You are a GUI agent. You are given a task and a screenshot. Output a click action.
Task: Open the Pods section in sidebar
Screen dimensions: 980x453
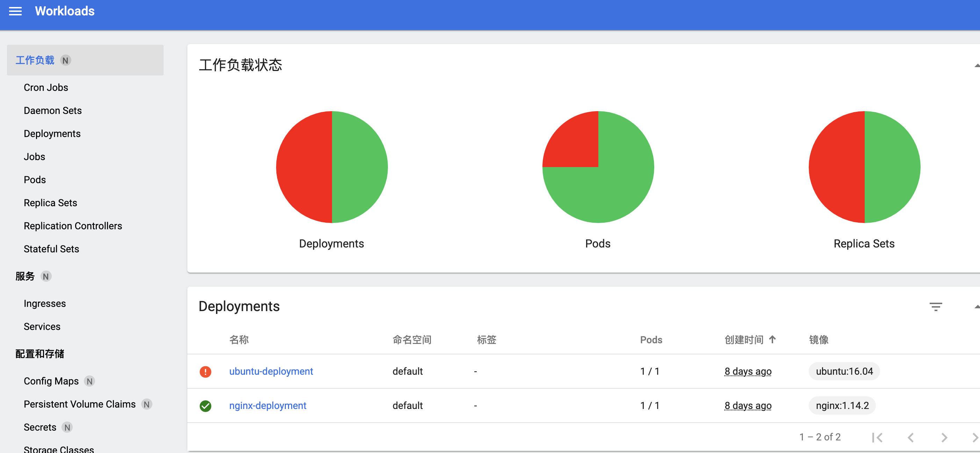coord(35,179)
